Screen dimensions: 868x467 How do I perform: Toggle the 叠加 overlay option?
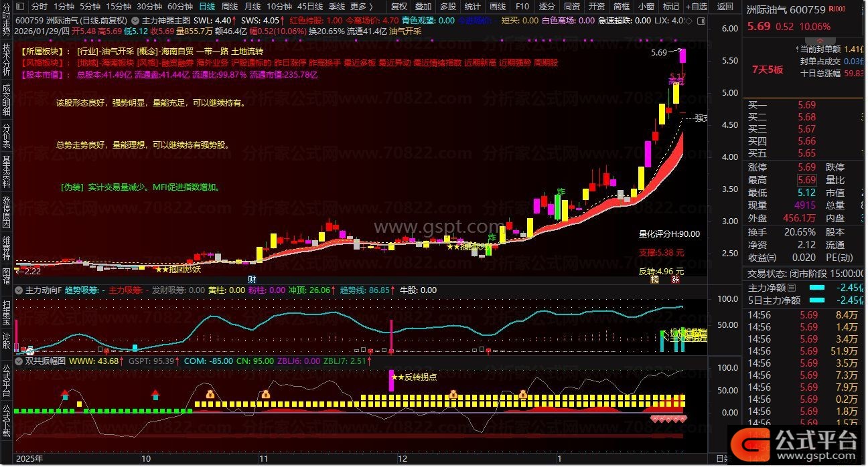click(x=423, y=6)
